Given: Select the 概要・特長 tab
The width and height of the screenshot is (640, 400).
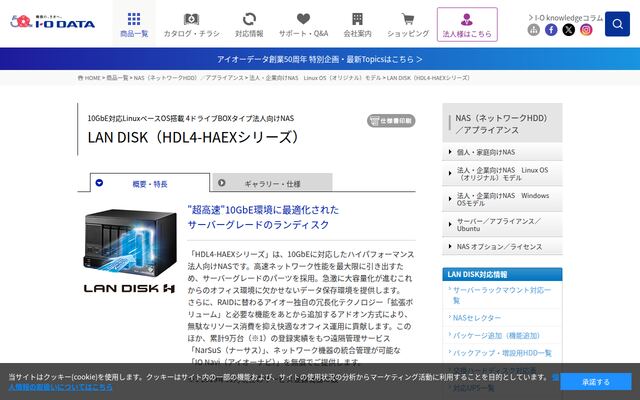Looking at the screenshot, I should click(149, 183).
